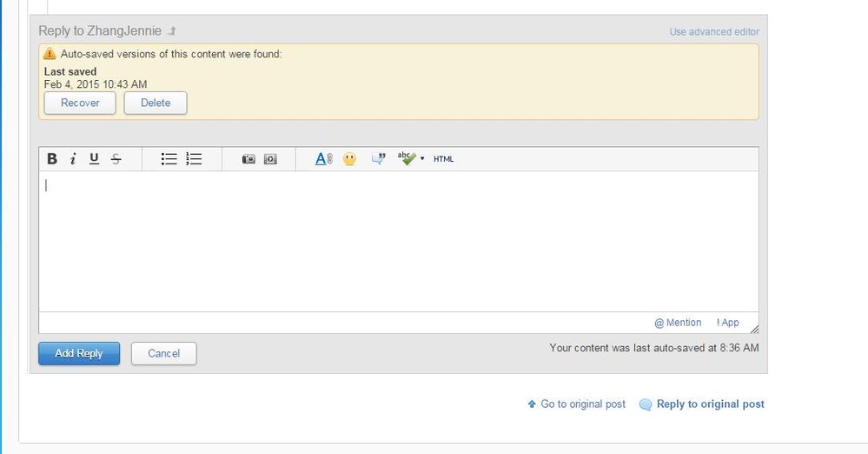Open the spell check dropdown arrow
The width and height of the screenshot is (868, 454).
[x=422, y=159]
